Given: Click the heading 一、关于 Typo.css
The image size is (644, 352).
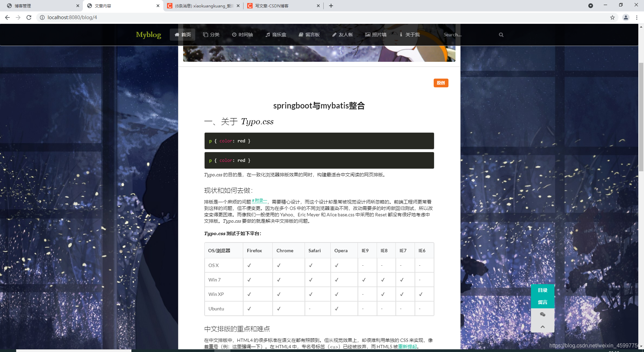Looking at the screenshot, I should coord(239,122).
